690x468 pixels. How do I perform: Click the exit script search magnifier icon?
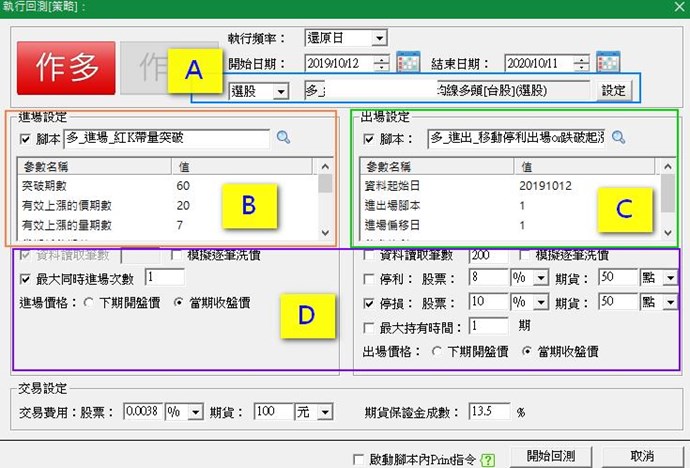click(x=618, y=138)
